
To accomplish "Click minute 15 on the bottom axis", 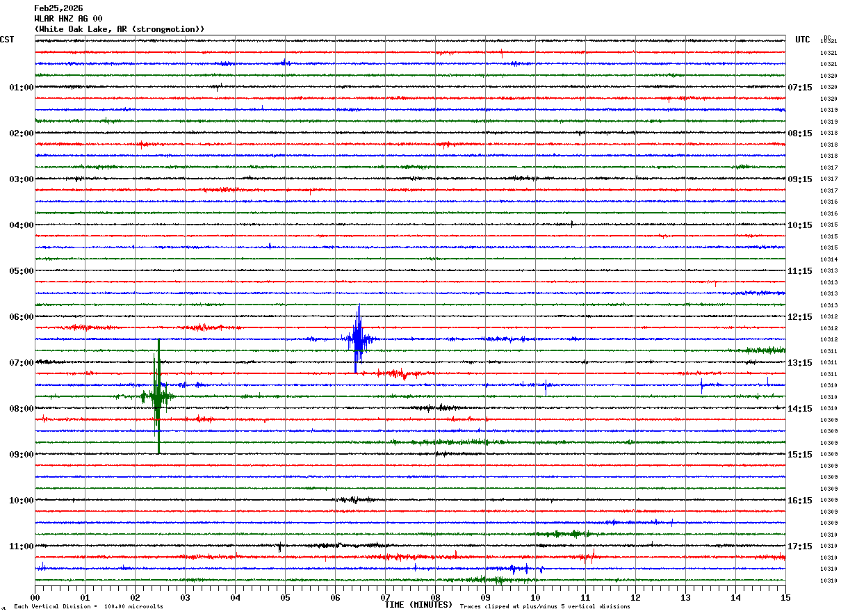I will [785, 597].
